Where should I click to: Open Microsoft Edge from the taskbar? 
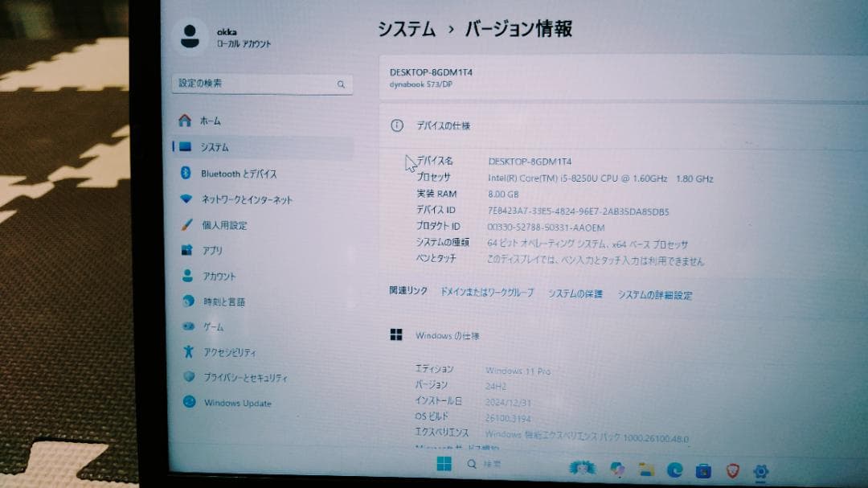(674, 468)
